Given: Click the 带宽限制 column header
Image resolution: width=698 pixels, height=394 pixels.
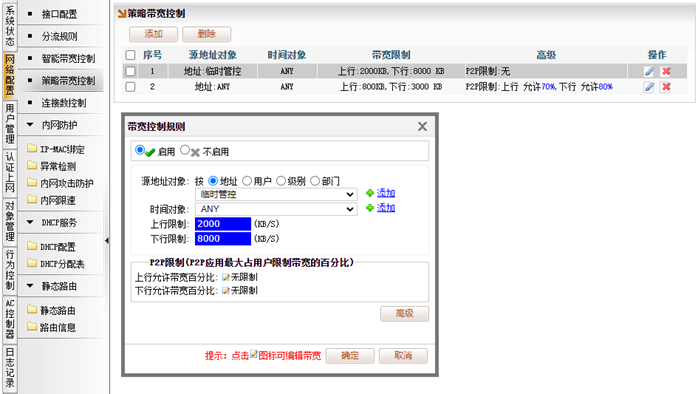Looking at the screenshot, I should 391,55.
